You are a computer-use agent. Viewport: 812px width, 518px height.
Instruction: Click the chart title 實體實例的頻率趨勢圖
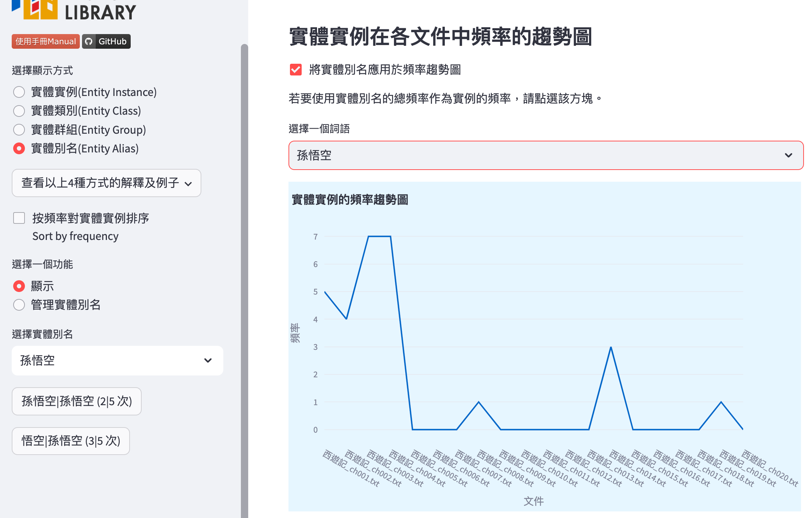350,200
